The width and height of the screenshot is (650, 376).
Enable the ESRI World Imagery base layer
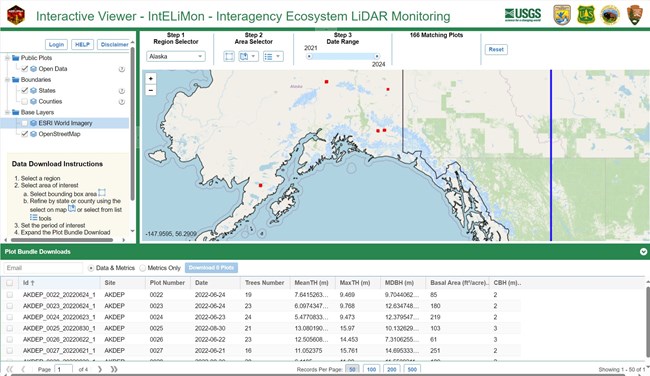pyautogui.click(x=25, y=123)
